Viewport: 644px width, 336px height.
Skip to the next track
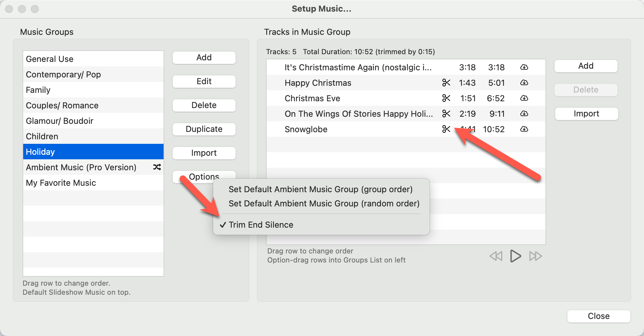(535, 256)
